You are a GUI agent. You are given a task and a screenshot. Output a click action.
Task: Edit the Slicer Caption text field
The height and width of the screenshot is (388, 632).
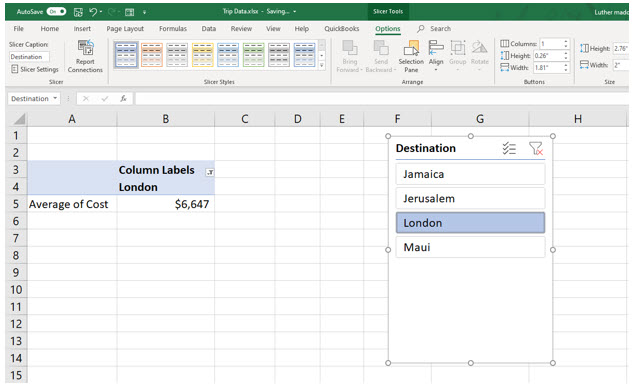[x=29, y=57]
